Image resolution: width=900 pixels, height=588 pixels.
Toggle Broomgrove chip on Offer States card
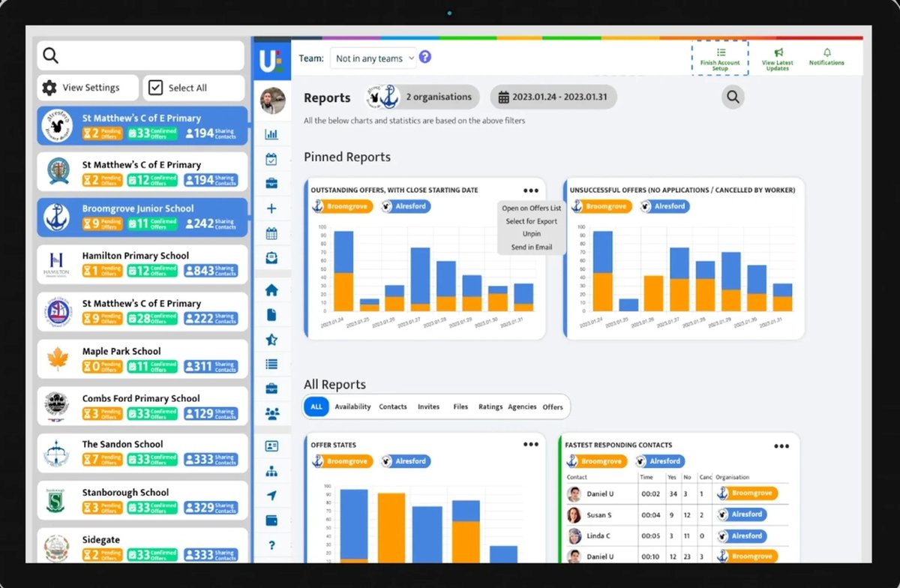pyautogui.click(x=342, y=461)
